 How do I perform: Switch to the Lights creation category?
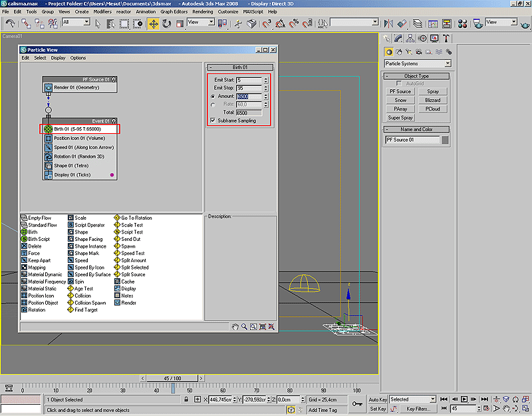click(x=409, y=52)
